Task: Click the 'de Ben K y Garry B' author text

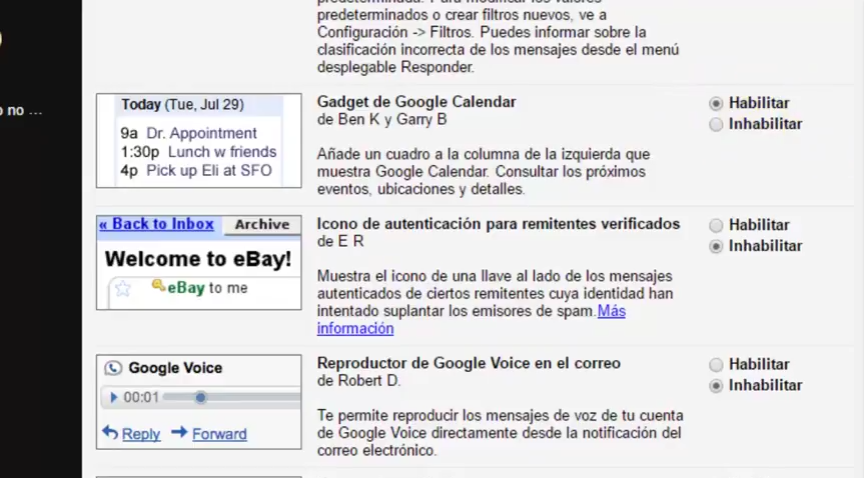Action: [x=382, y=120]
